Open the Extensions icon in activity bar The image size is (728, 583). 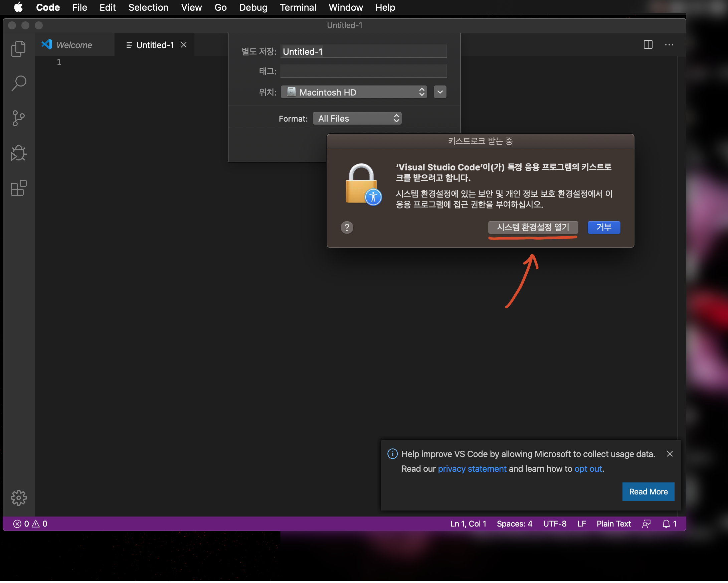18,188
